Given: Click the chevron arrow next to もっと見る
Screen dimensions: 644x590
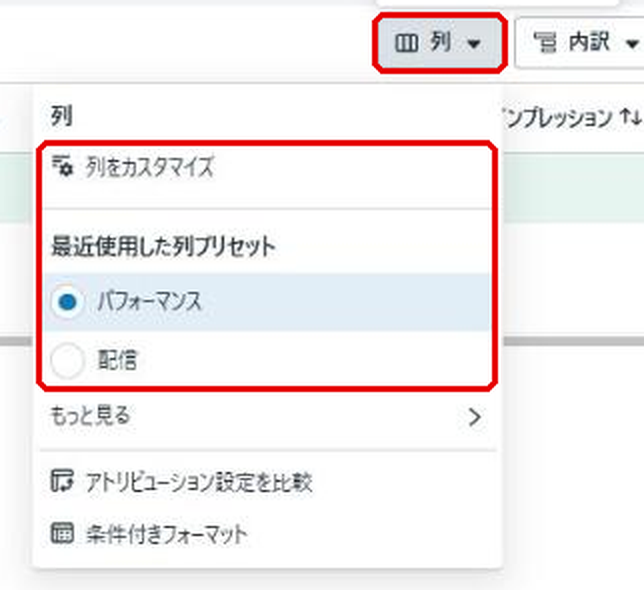Looking at the screenshot, I should coord(474,417).
